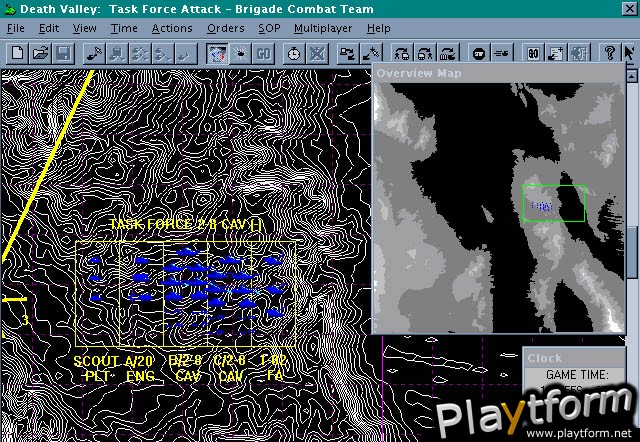640x442 pixels.
Task: Open a scenario with the folder icon
Action: (x=40, y=53)
